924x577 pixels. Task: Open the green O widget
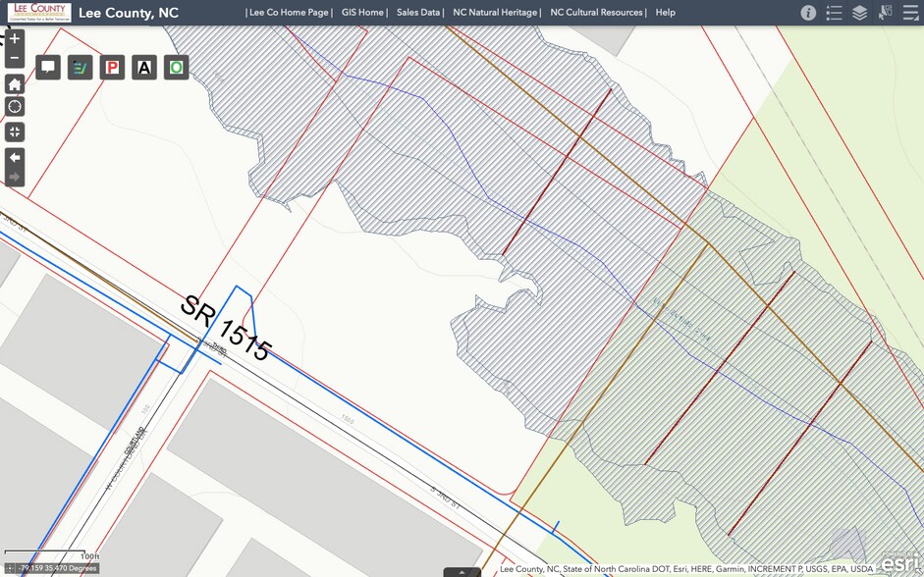pos(176,68)
